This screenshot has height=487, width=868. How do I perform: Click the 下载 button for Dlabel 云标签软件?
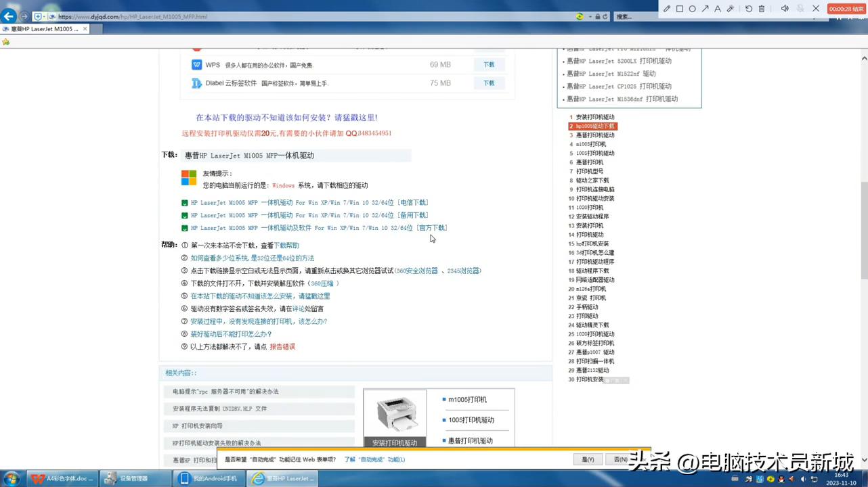click(489, 83)
